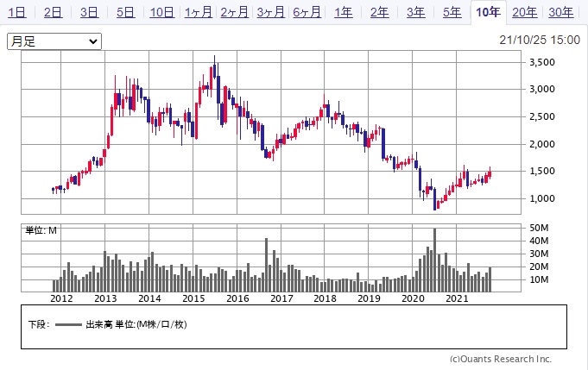
Task: Click the 10M volume axis label
Action: [539, 279]
